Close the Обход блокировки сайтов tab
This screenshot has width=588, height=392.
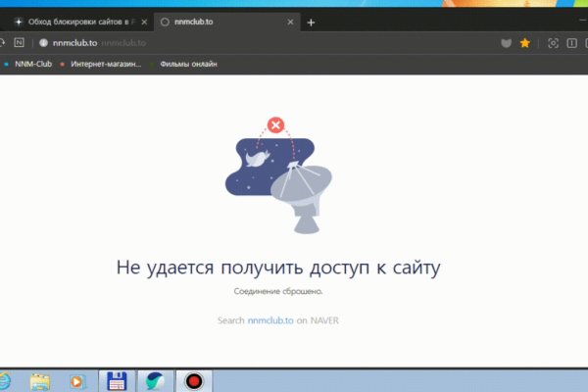click(141, 22)
